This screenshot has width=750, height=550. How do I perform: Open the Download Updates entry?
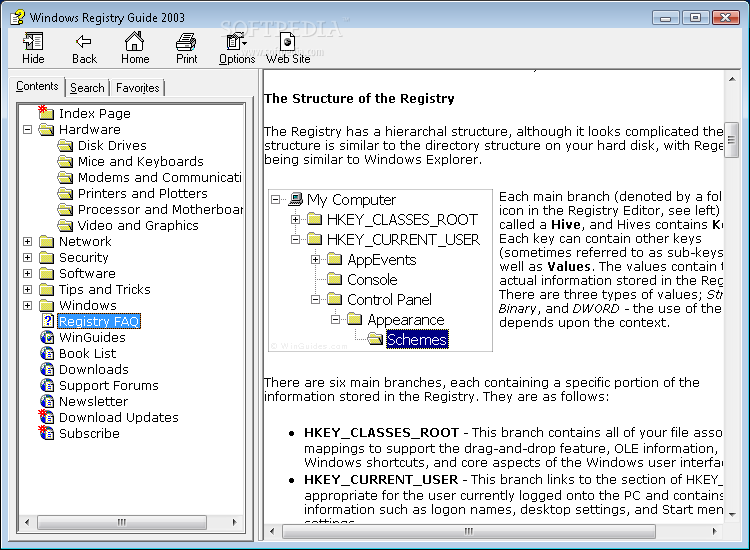[x=119, y=418]
